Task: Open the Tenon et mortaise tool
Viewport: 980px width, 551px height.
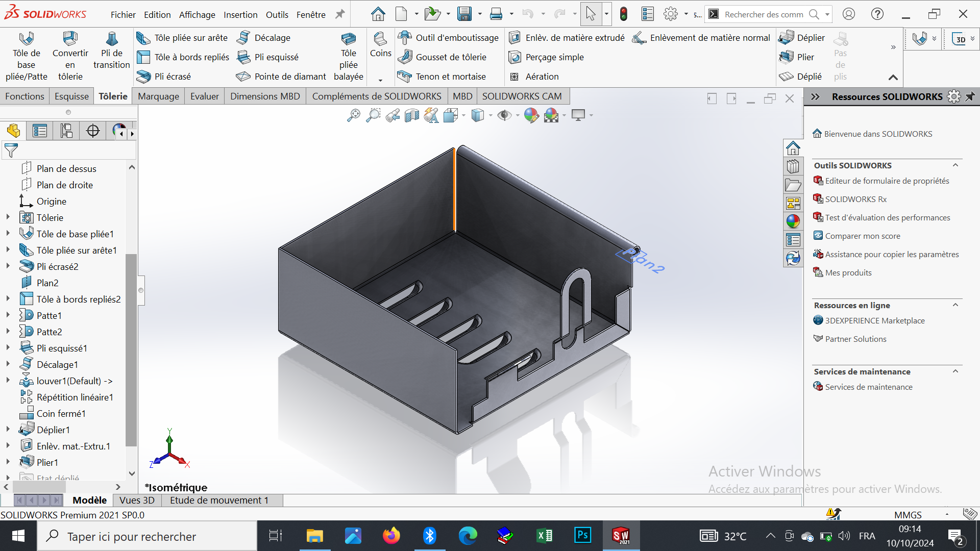Action: click(x=450, y=77)
